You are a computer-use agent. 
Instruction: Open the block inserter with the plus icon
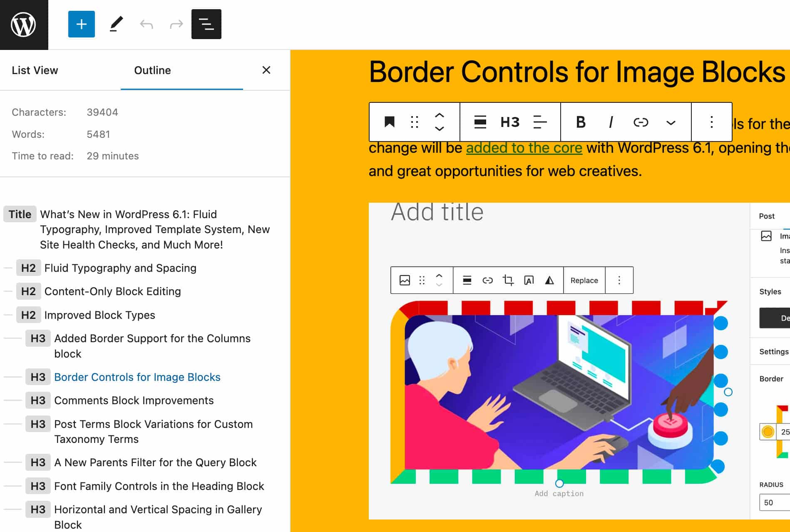81,24
